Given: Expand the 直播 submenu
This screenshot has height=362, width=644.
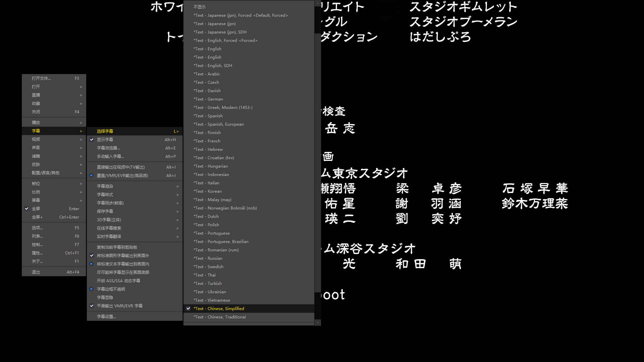Looking at the screenshot, I should (x=54, y=95).
